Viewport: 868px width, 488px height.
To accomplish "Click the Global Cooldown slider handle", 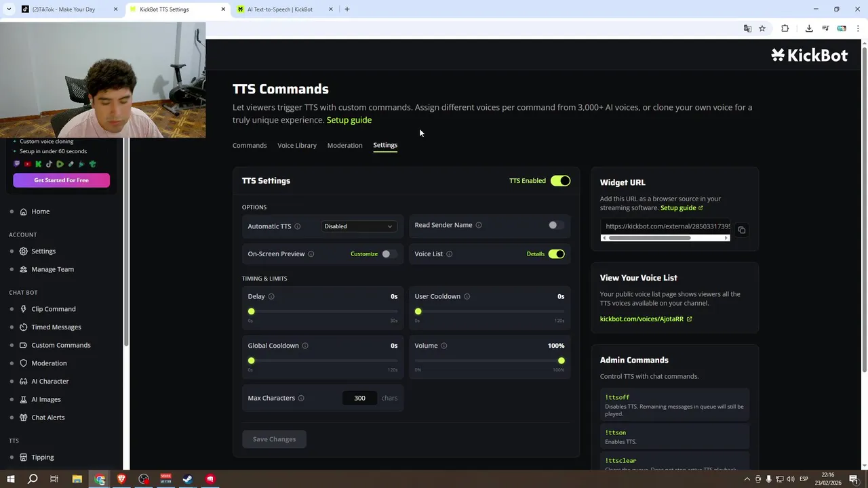I will (x=252, y=361).
